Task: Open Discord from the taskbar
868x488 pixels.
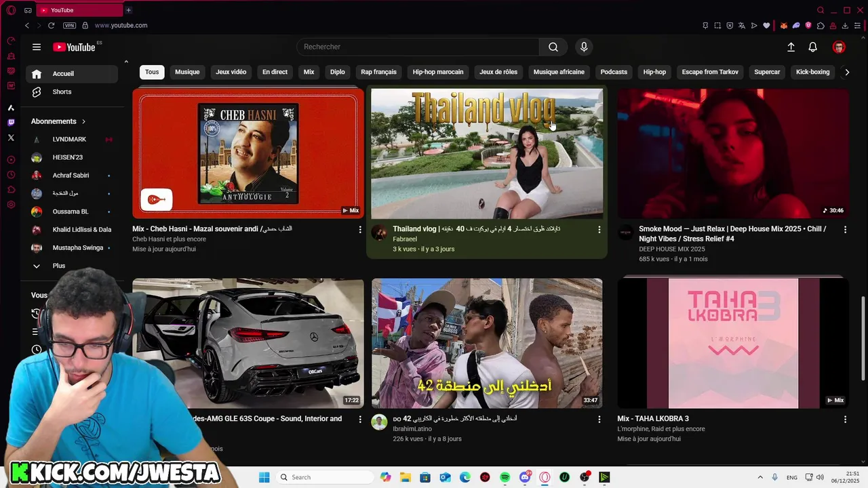Action: (x=525, y=477)
